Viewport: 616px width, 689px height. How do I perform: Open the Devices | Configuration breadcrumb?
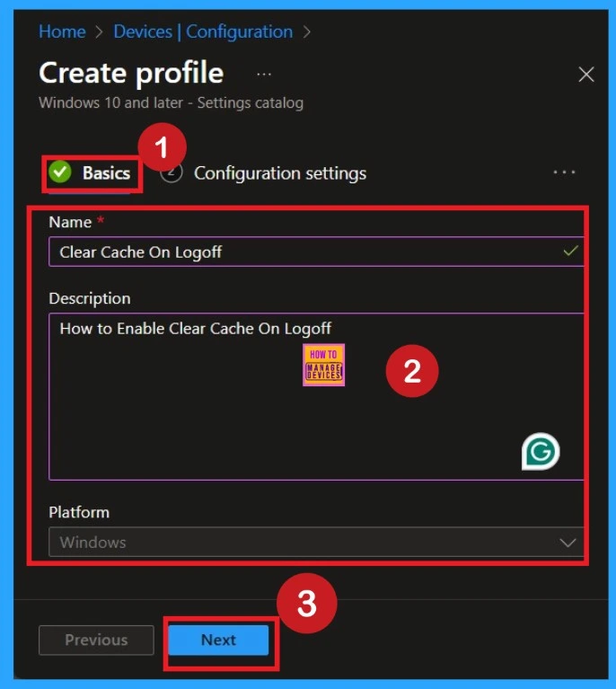pyautogui.click(x=203, y=31)
